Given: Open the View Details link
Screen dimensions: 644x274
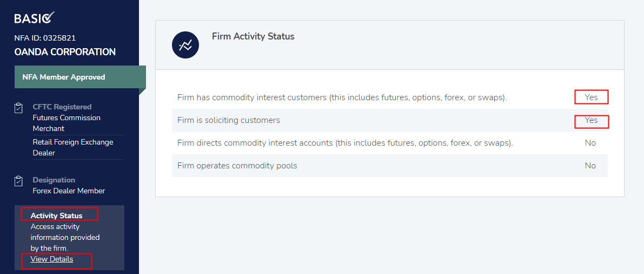Looking at the screenshot, I should tap(52, 259).
